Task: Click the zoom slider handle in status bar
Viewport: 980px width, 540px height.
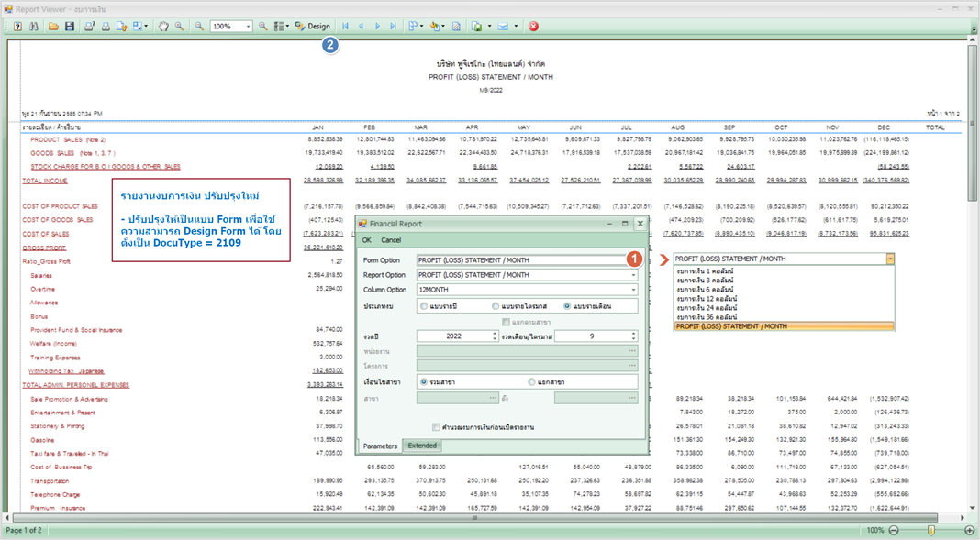Action: click(931, 531)
